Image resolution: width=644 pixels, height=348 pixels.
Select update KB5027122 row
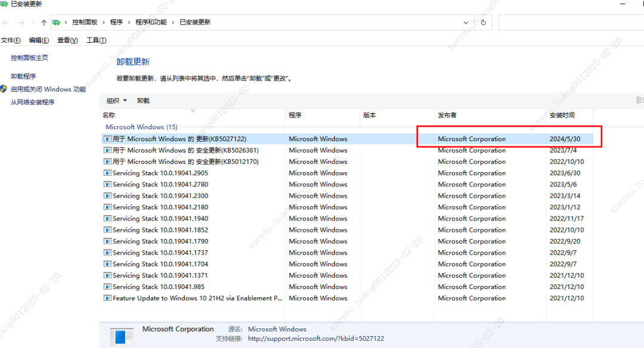click(347, 139)
